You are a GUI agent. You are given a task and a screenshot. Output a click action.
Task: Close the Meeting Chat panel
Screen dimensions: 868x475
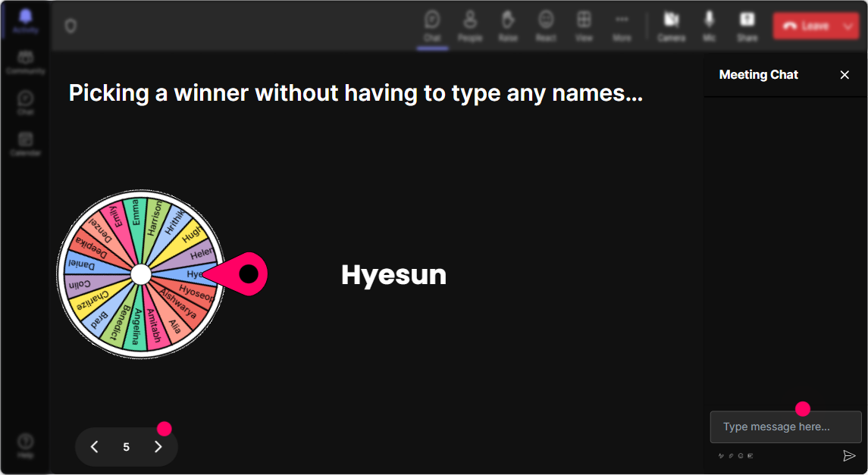pyautogui.click(x=844, y=75)
